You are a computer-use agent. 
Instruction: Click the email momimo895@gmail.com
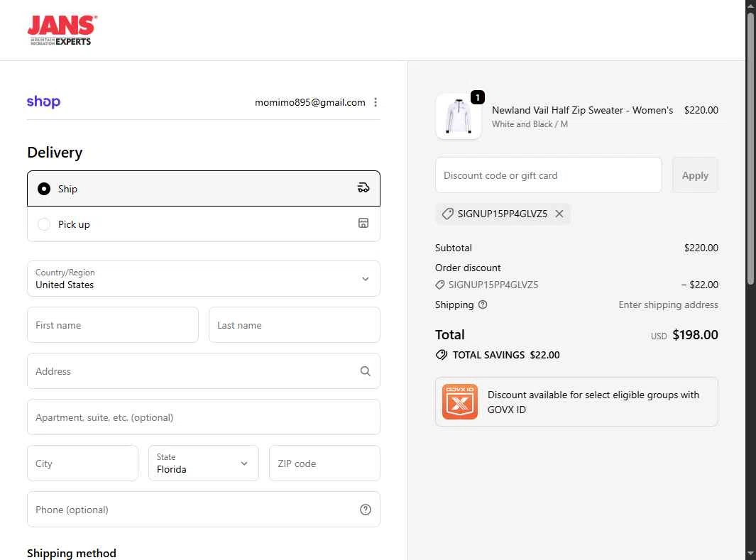[x=310, y=102]
